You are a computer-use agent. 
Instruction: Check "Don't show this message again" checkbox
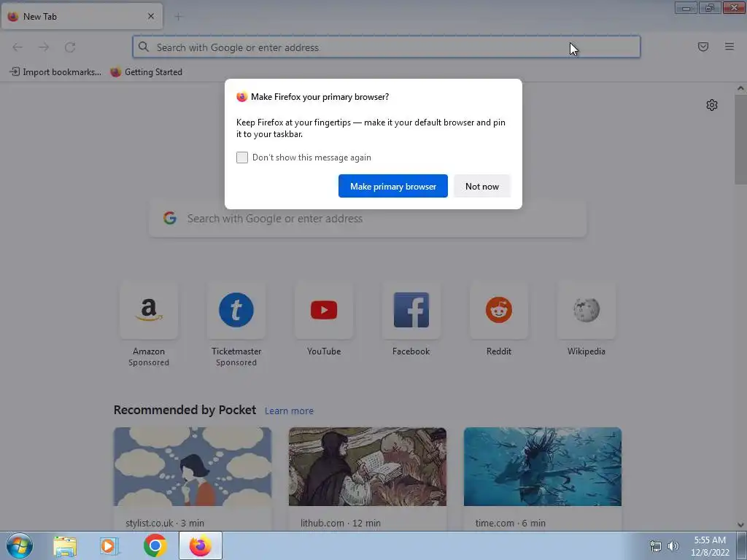point(242,157)
